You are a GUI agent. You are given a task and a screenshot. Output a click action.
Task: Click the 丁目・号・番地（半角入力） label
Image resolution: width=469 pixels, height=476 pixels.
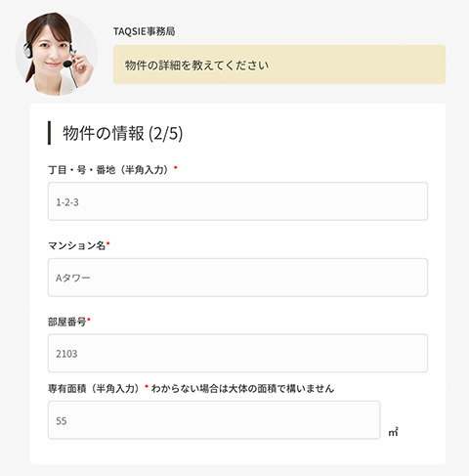109,170
